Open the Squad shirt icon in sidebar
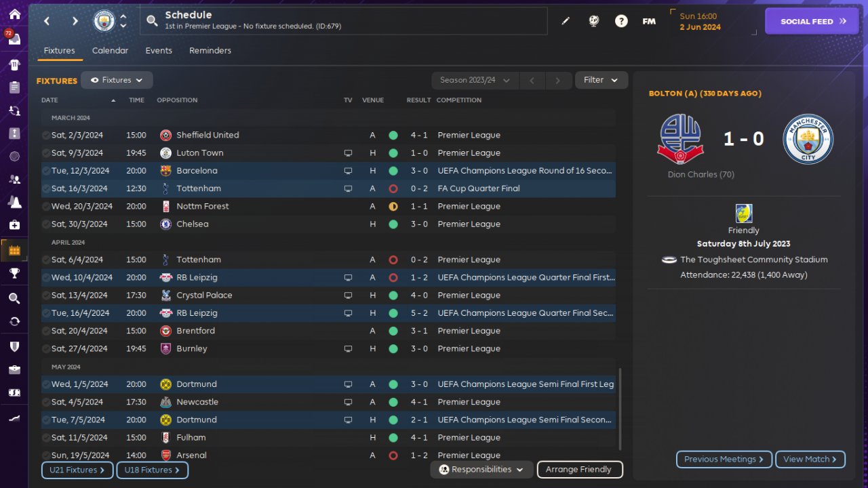This screenshot has width=868, height=488. (14, 65)
